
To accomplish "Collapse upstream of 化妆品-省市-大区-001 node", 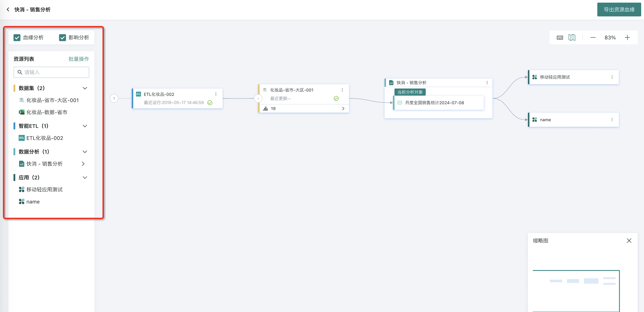I will tap(258, 98).
